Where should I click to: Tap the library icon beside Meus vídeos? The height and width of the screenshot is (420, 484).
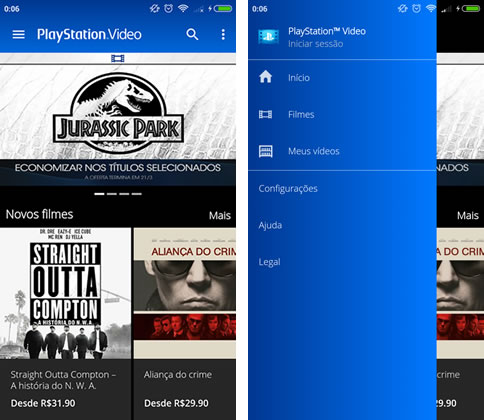point(265,151)
